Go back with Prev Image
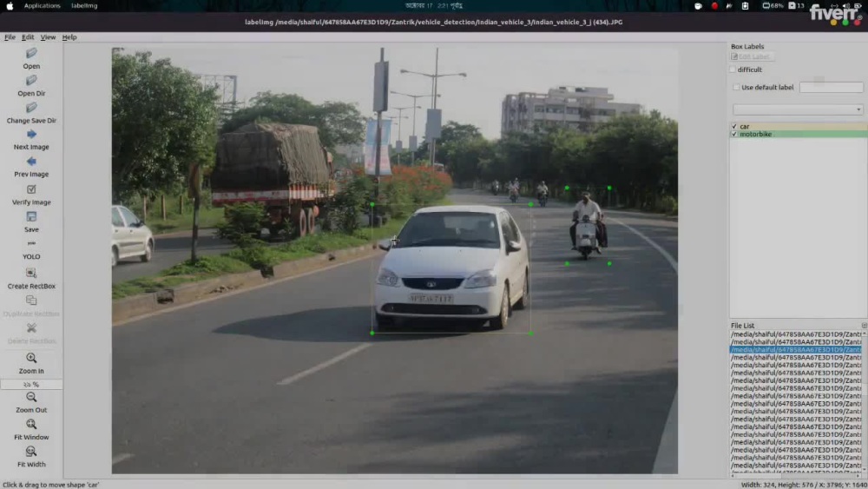The width and height of the screenshot is (868, 489). [x=31, y=167]
